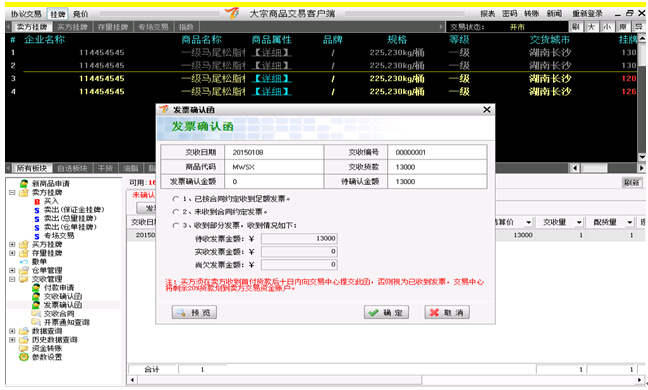Click the 小 shrink font button

coord(607,27)
